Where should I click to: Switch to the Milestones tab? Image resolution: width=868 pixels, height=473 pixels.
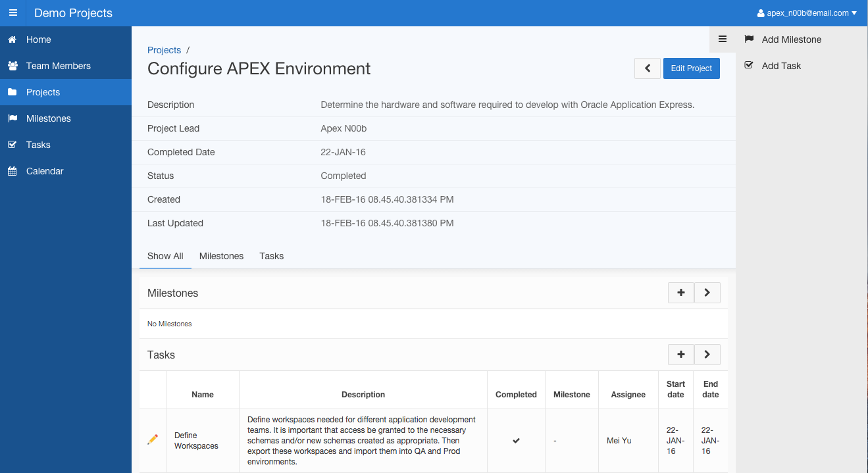click(x=221, y=256)
